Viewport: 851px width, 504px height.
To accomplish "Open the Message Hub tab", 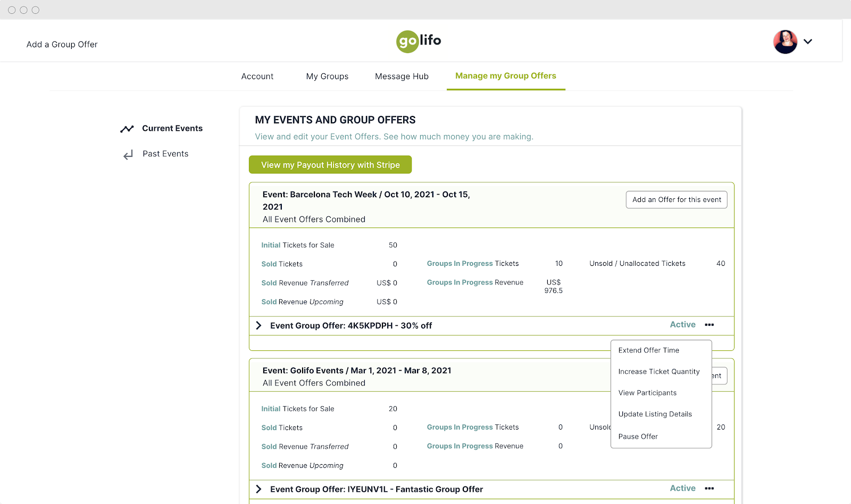I will [x=402, y=77].
